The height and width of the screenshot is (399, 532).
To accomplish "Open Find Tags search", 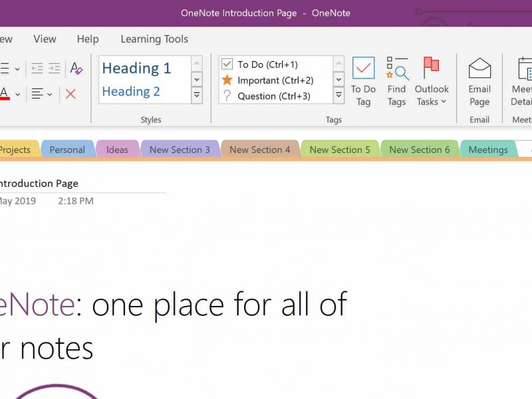I will click(x=396, y=81).
